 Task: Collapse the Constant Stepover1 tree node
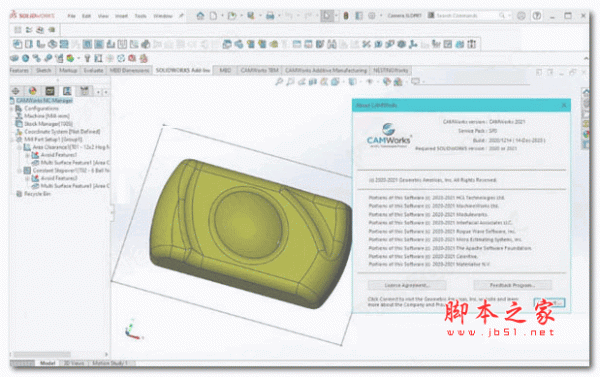[19, 170]
